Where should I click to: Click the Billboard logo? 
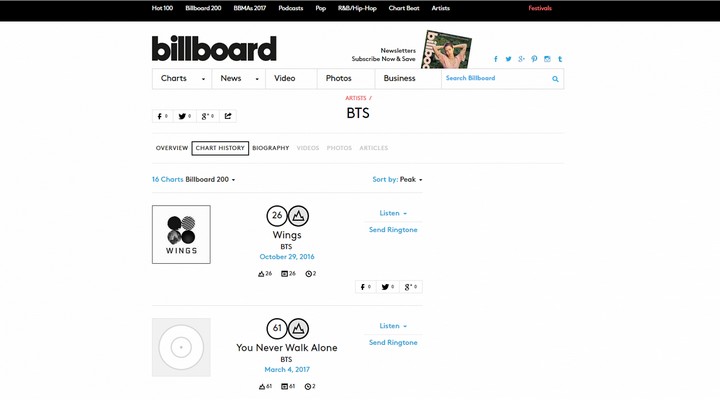(x=214, y=49)
